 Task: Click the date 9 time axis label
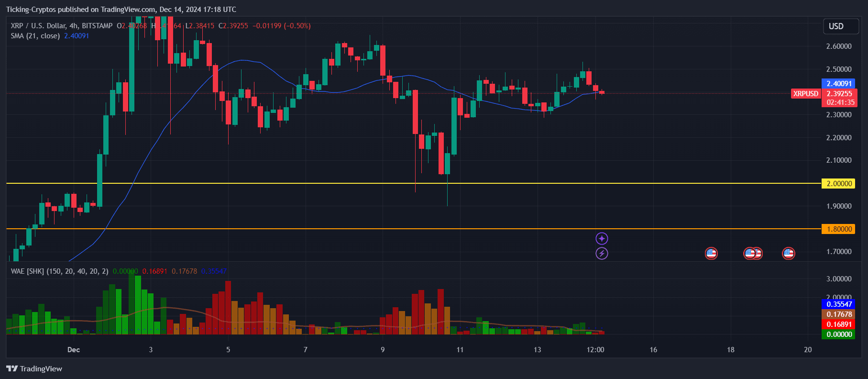click(x=383, y=350)
